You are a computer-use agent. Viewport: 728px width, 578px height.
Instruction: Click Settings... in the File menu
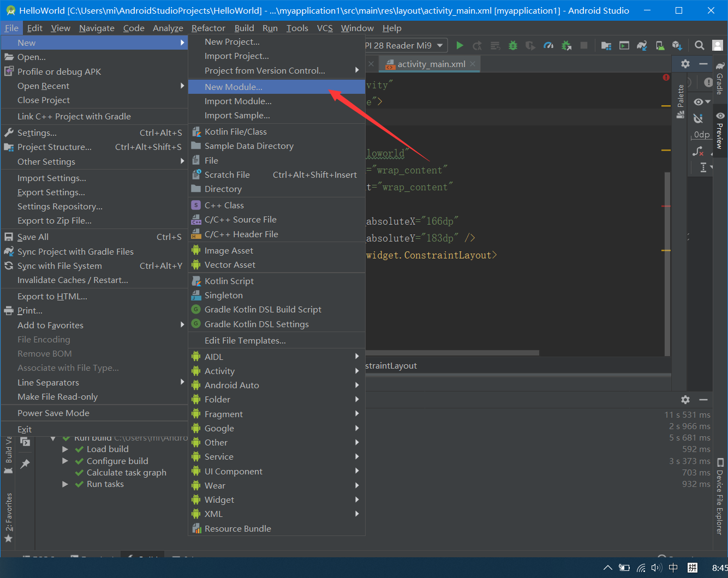(x=94, y=133)
